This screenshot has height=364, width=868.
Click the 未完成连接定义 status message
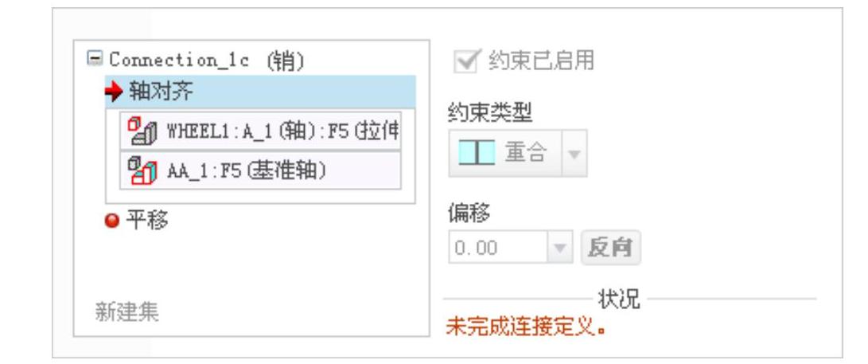point(526,327)
